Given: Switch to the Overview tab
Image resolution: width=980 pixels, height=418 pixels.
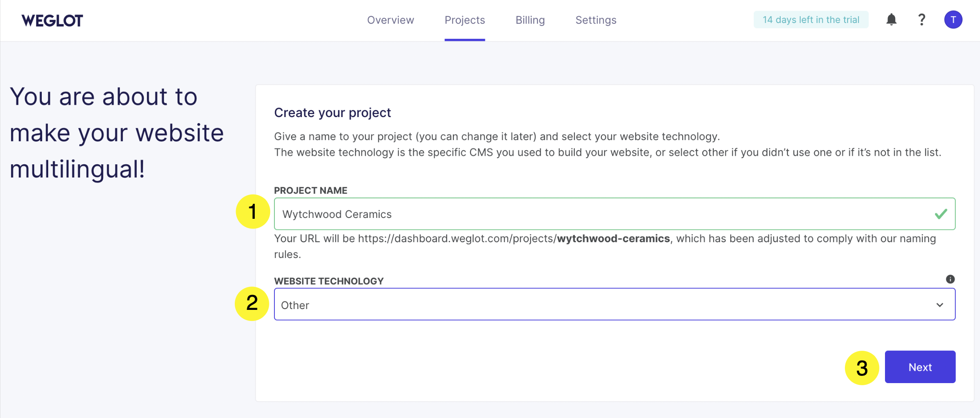Looking at the screenshot, I should [390, 20].
